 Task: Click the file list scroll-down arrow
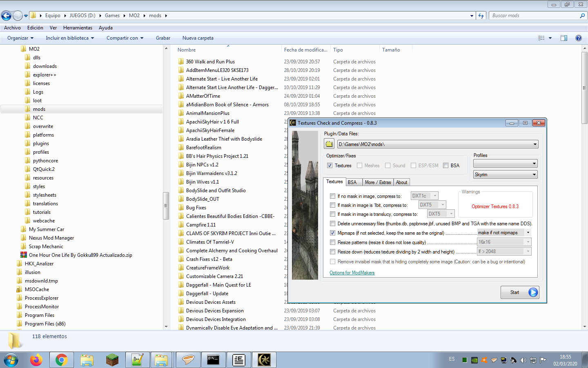pos(585,327)
